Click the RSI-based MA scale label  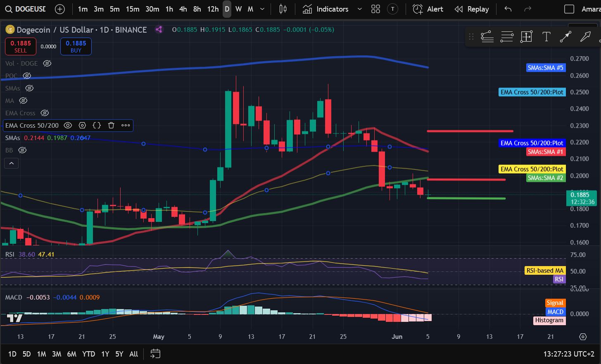(545, 271)
